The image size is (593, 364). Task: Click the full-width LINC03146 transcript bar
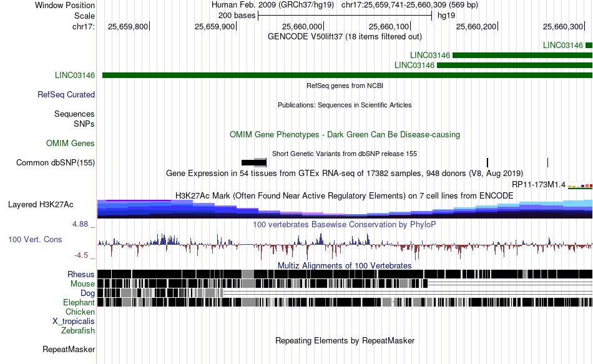click(x=347, y=76)
